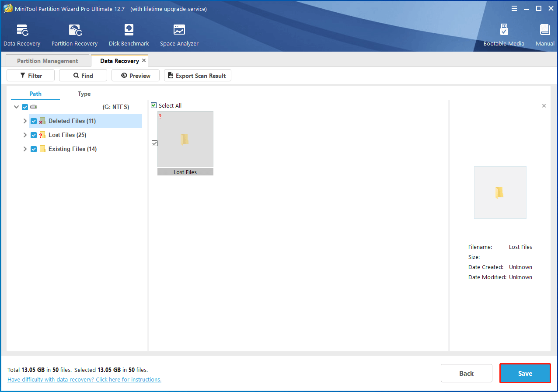
Task: Expand the Deleted Files (11) node
Action: [x=25, y=121]
